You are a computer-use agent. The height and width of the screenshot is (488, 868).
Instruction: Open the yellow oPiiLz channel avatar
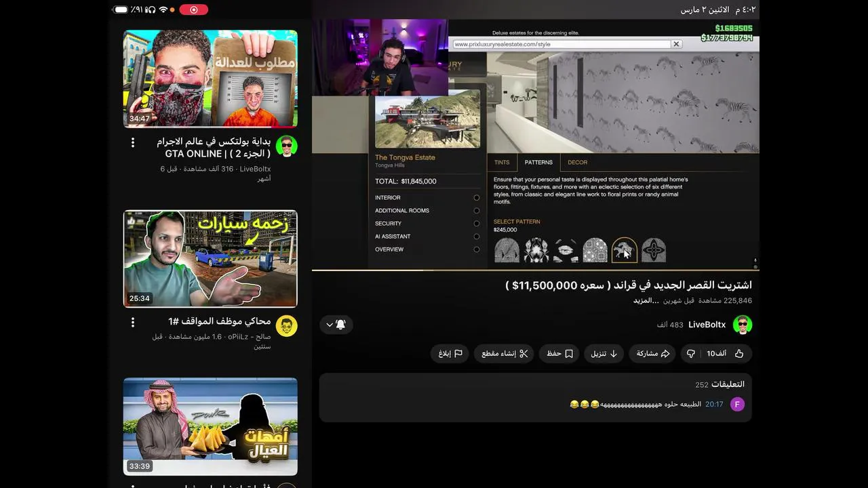[287, 326]
